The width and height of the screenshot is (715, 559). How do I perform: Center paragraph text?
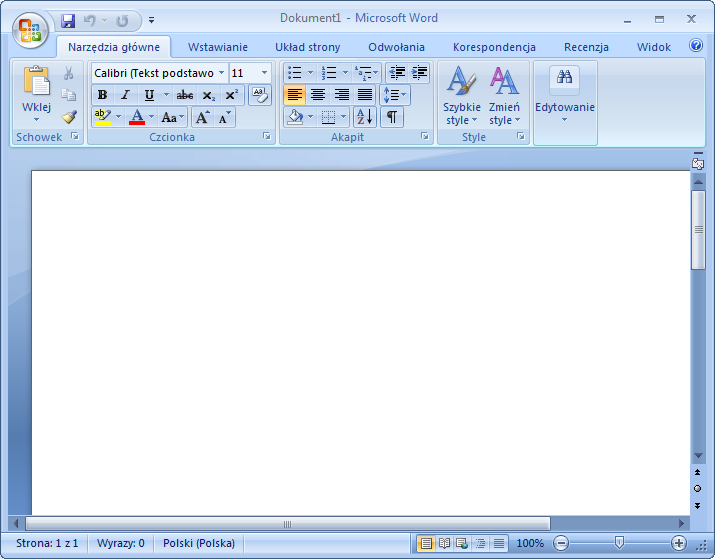[318, 95]
